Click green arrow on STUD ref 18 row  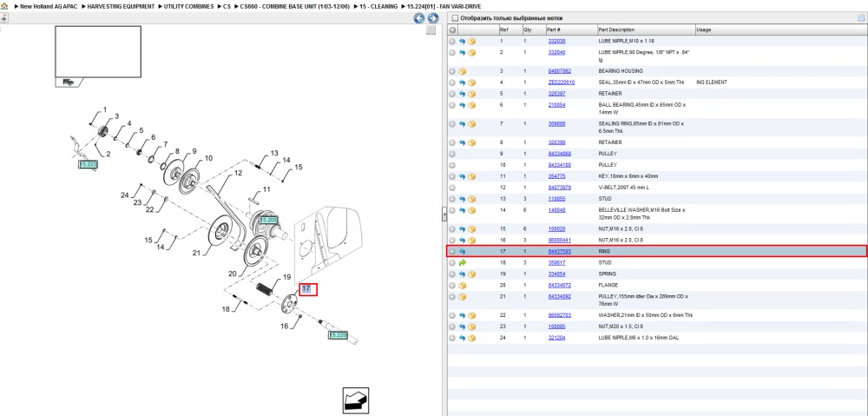462,262
